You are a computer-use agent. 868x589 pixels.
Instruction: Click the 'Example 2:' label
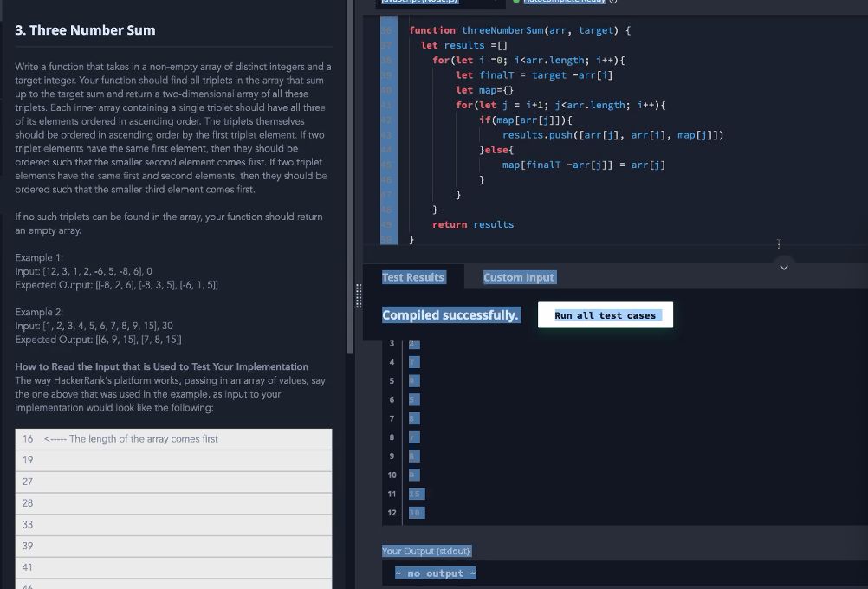tap(39, 312)
